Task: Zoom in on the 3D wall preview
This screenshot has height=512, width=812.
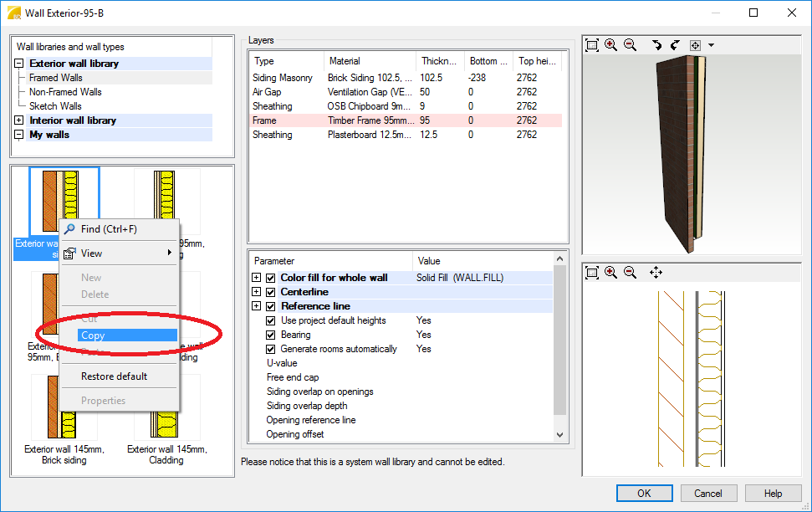Action: pyautogui.click(x=611, y=45)
